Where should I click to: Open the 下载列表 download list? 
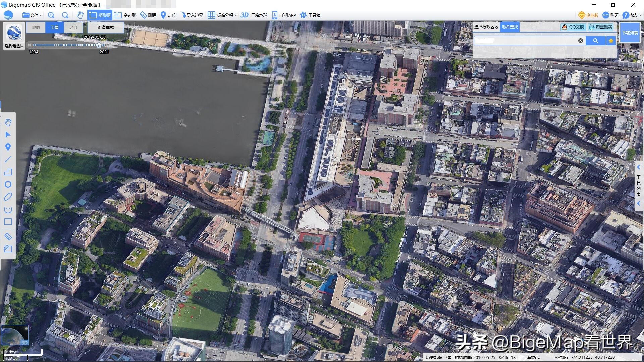pyautogui.click(x=630, y=33)
